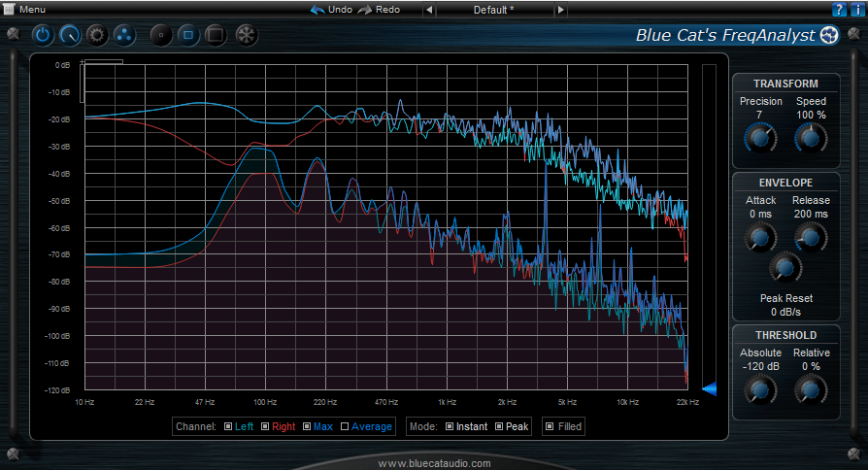Click the three-dots MIDI/automation button
Image resolution: width=868 pixels, height=470 pixels.
(124, 35)
